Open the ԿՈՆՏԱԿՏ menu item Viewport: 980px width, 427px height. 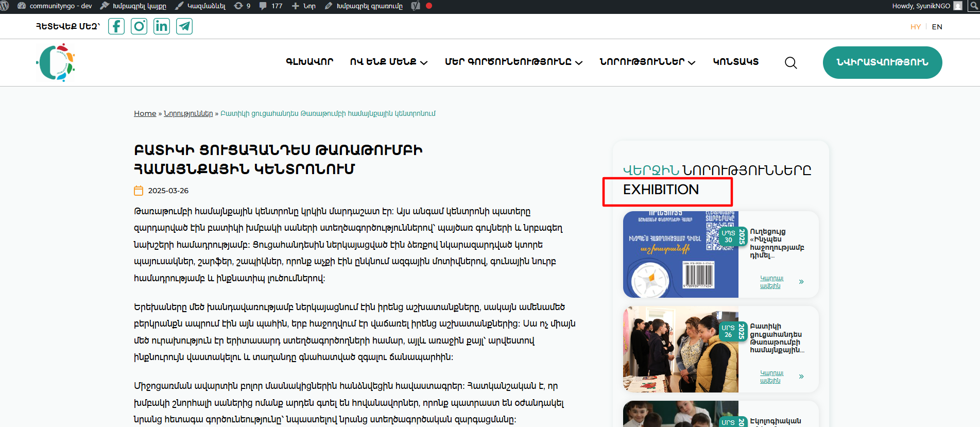tap(736, 62)
